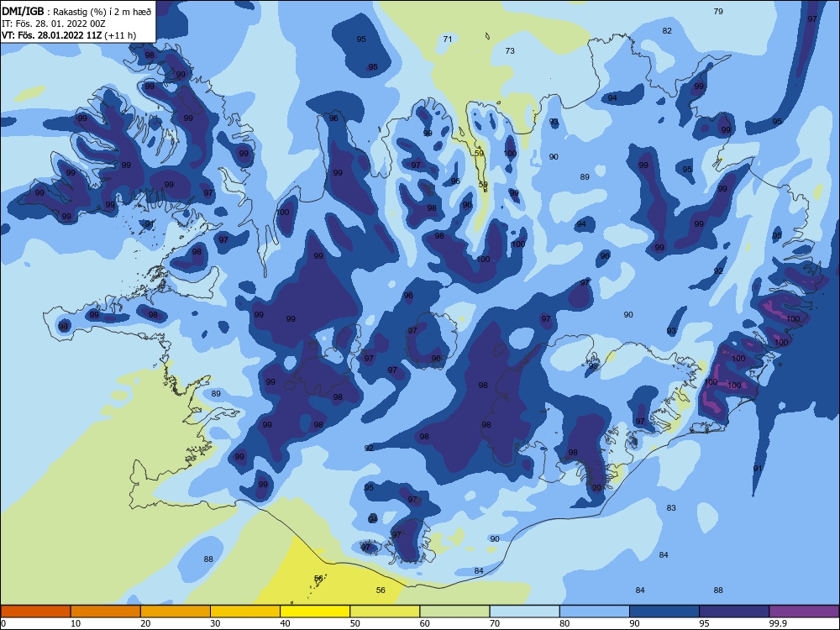The width and height of the screenshot is (840, 630).
Task: Select the medium blue 80–90 legend swatch
Action: click(x=595, y=612)
